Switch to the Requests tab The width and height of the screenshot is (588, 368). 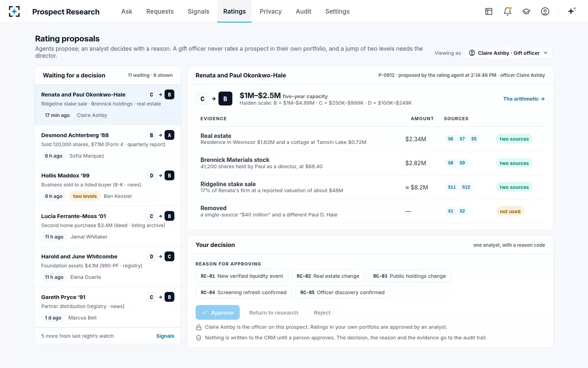[160, 11]
